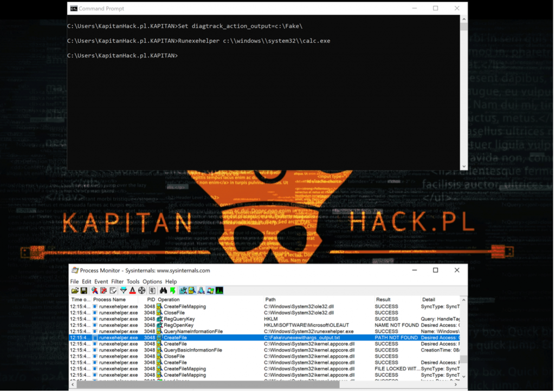Click the Runexehelper calc.exe command line
This screenshot has width=555, height=392.
[x=198, y=41]
